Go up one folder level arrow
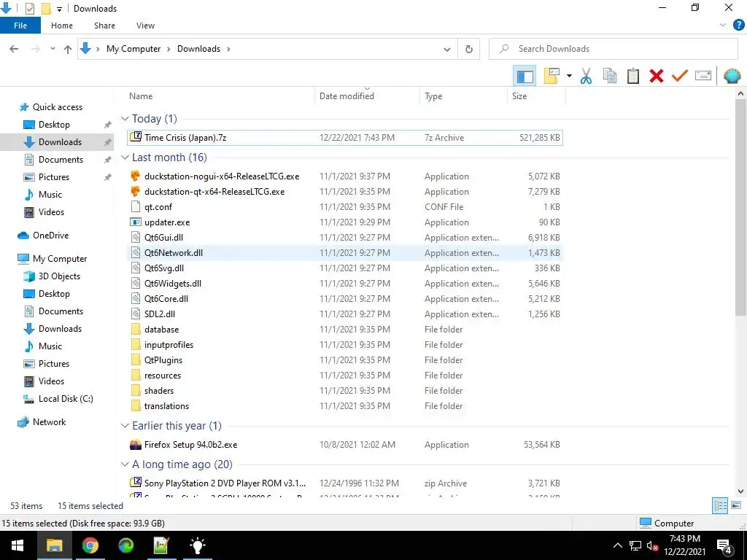The height and width of the screenshot is (560, 747). click(x=68, y=49)
